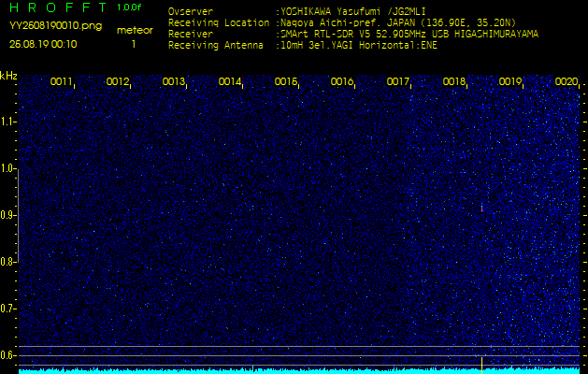Click the red meteor echo in spectrogram

tap(481, 209)
